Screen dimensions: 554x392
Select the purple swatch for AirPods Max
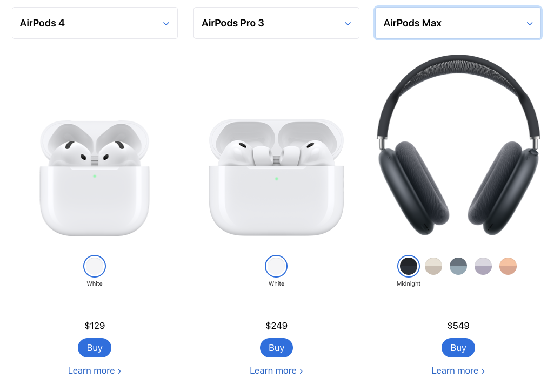pos(483,266)
